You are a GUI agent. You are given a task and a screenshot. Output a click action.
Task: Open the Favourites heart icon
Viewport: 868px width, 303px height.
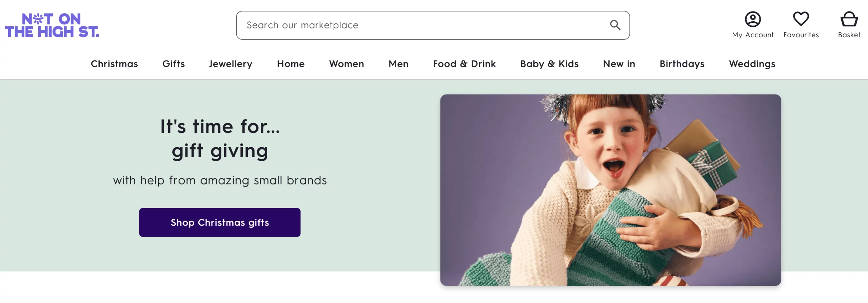click(x=801, y=19)
